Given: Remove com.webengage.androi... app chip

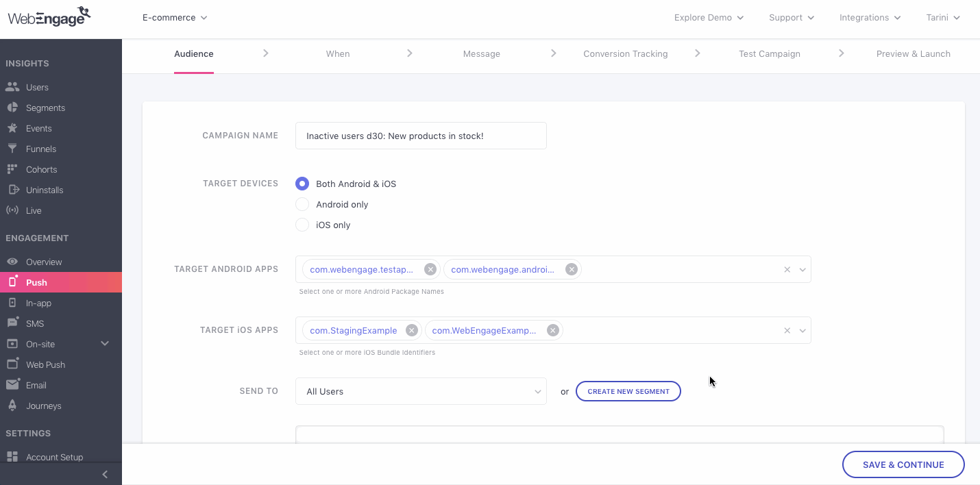Looking at the screenshot, I should click(x=572, y=269).
